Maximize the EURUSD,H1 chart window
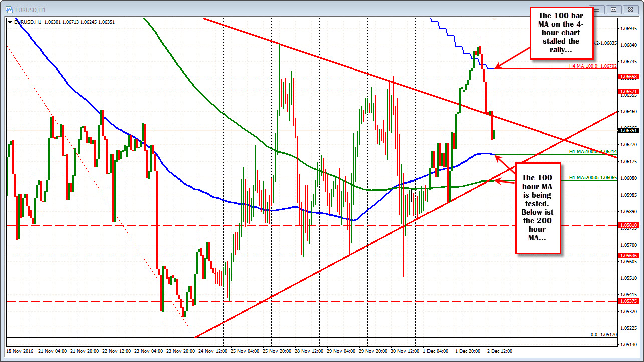 tap(614, 9)
